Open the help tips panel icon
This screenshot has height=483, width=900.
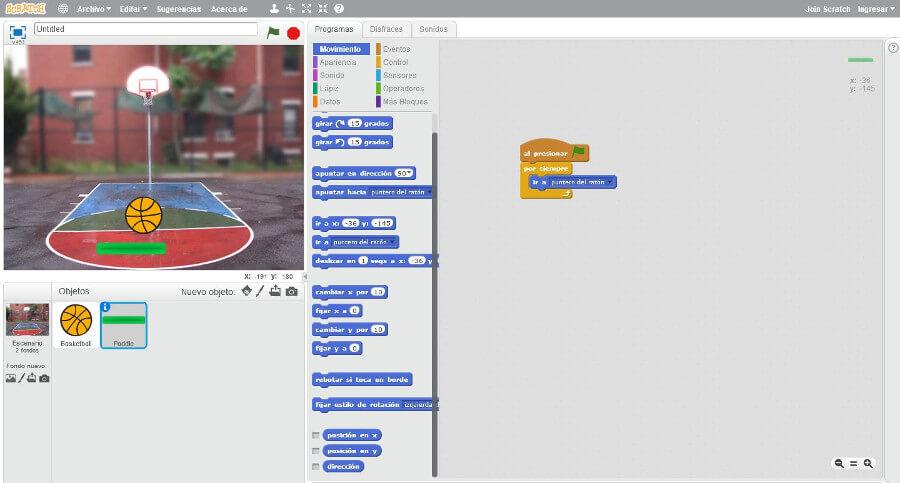893,48
